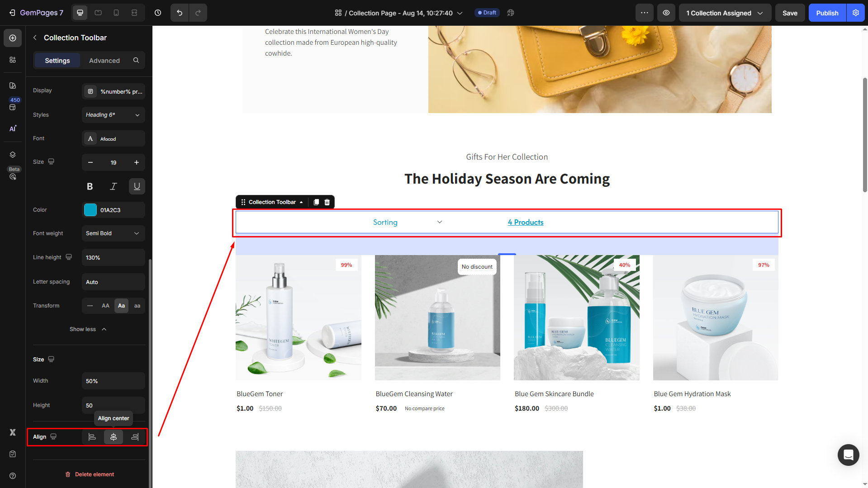Open the add element plus panel
The height and width of the screenshot is (488, 868).
pos(13,38)
